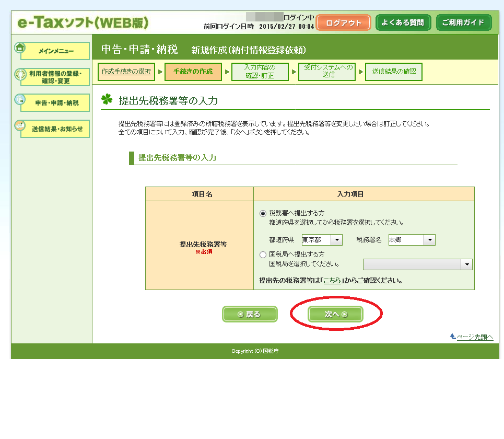Select 税務署へ提出する方 radio button
The image size is (504, 439).
point(263,213)
